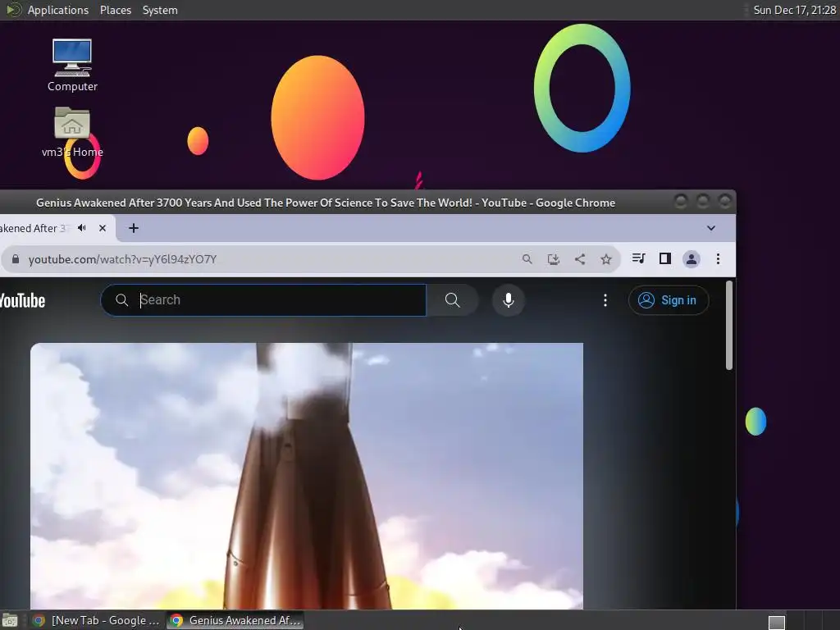Close the Genius Awakened YouTube tab
Viewport: 840px width, 630px height.
tap(103, 228)
